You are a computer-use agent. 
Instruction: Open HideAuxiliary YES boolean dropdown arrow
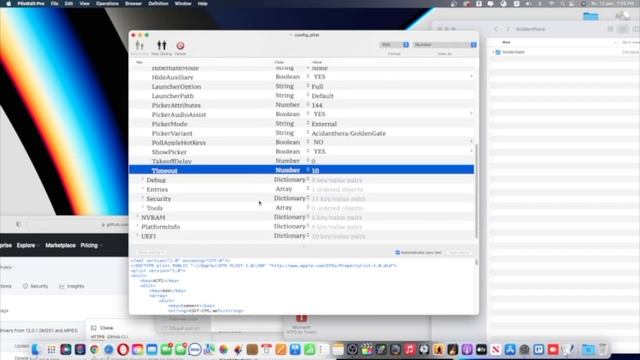(471, 76)
